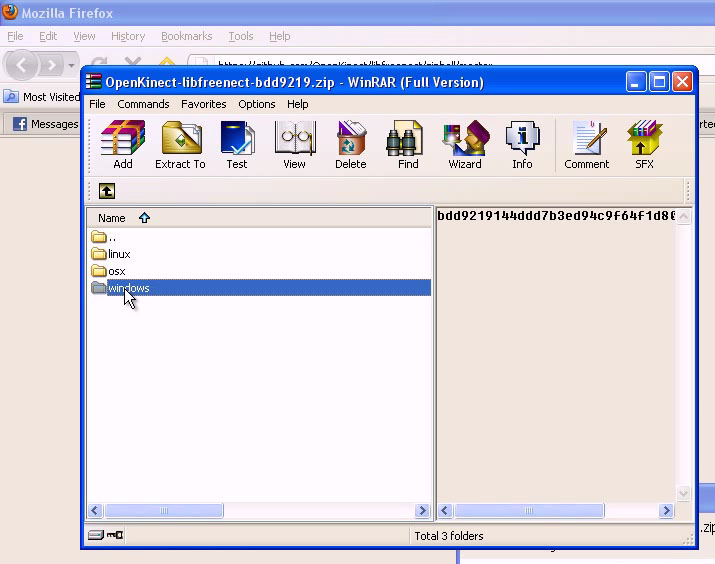
Task: Click Firefox Back navigation button
Action: click(x=21, y=65)
